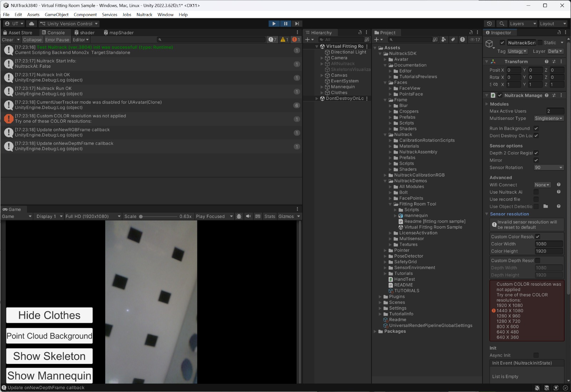Toggle the warning messages filter in Console
This screenshot has width=571, height=392.
284,40
